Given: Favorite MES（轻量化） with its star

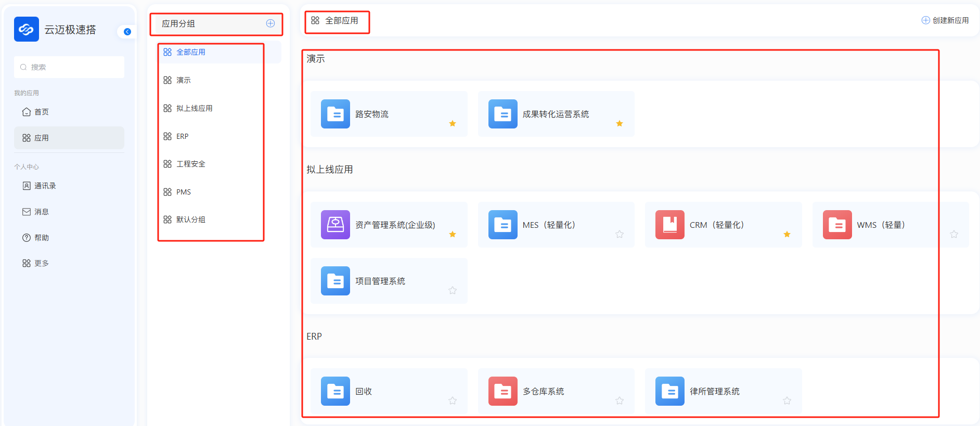Looking at the screenshot, I should (620, 235).
